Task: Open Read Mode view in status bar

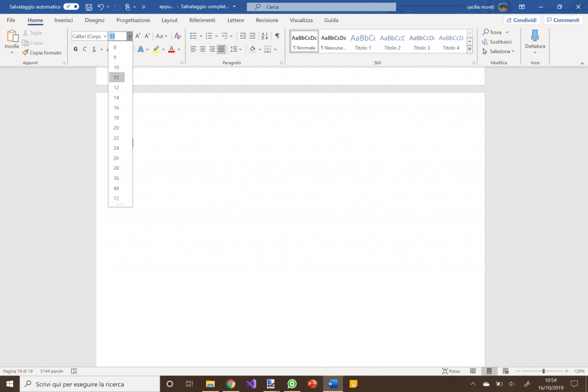Action: click(473, 371)
